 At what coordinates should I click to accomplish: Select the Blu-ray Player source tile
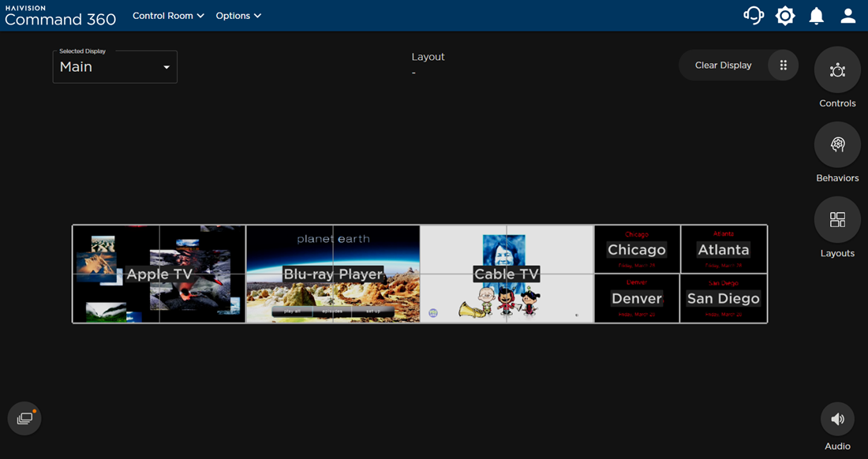point(333,274)
